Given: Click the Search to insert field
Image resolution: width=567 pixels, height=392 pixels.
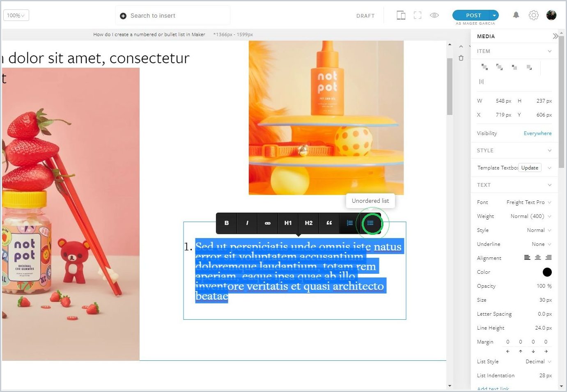Looking at the screenshot, I should 173,16.
